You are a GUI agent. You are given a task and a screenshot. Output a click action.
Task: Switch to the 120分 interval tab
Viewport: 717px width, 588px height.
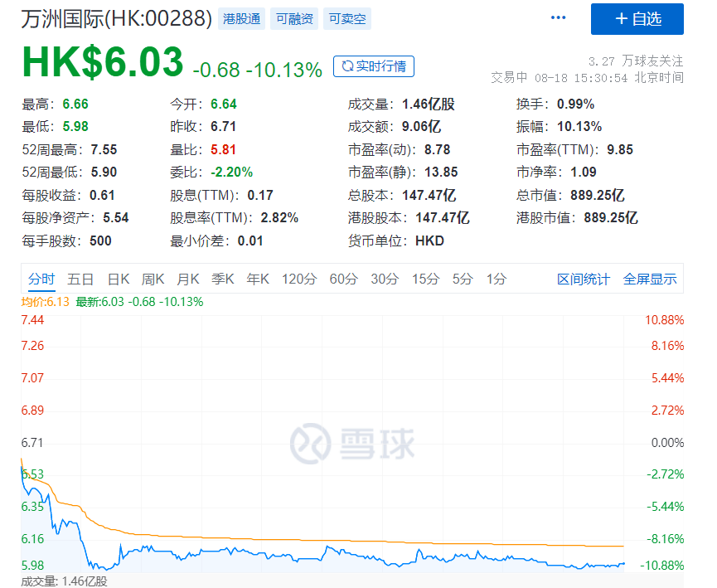(298, 279)
